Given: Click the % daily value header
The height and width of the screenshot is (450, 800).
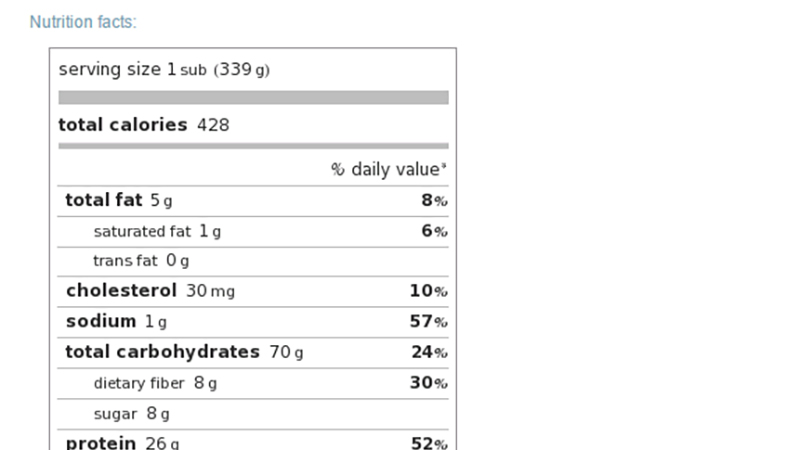Looking at the screenshot, I should pos(389,169).
